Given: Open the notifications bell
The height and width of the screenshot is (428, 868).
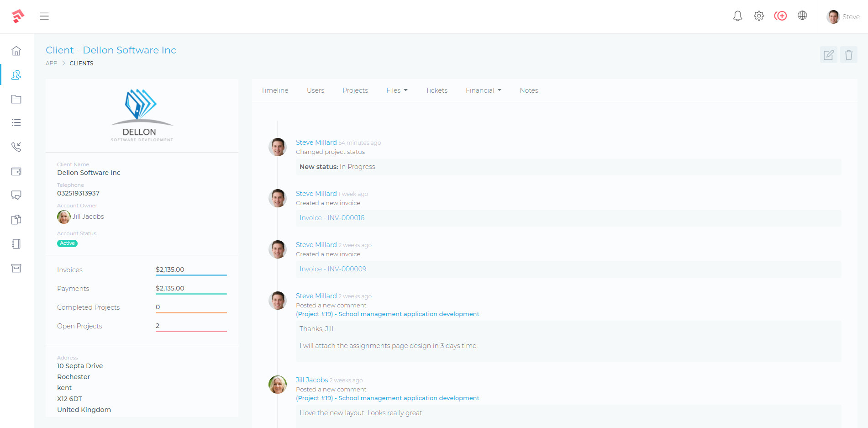Looking at the screenshot, I should pyautogui.click(x=737, y=16).
